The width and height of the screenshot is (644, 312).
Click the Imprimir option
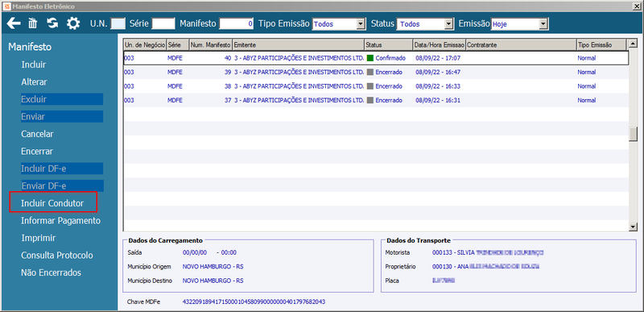(x=38, y=238)
